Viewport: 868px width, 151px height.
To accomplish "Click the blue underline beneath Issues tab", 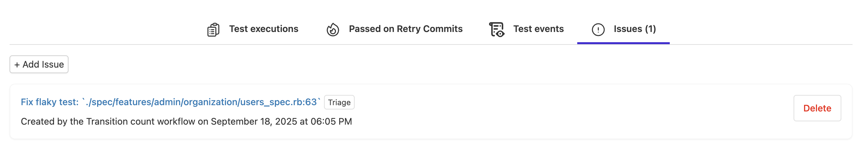I will coord(623,43).
